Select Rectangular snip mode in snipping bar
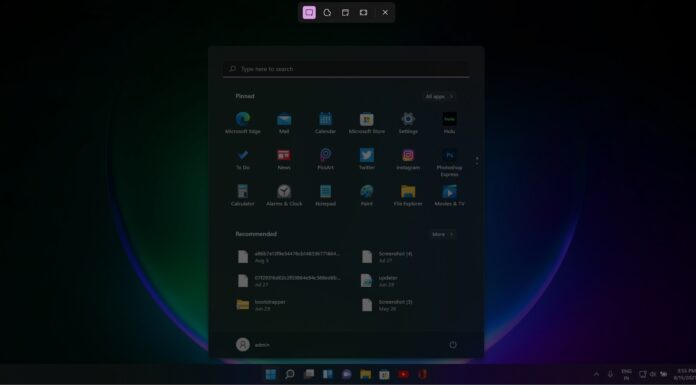This screenshot has width=696, height=385. coord(309,12)
